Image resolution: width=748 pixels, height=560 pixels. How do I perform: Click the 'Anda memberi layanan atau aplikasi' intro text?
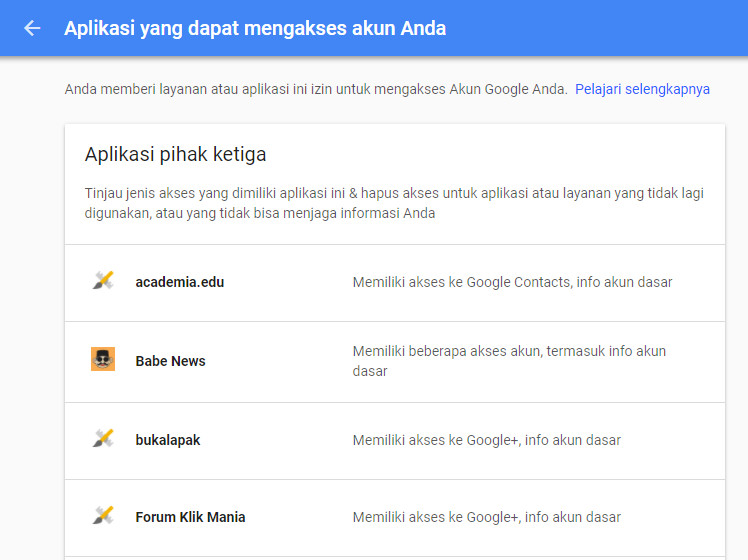click(x=315, y=89)
